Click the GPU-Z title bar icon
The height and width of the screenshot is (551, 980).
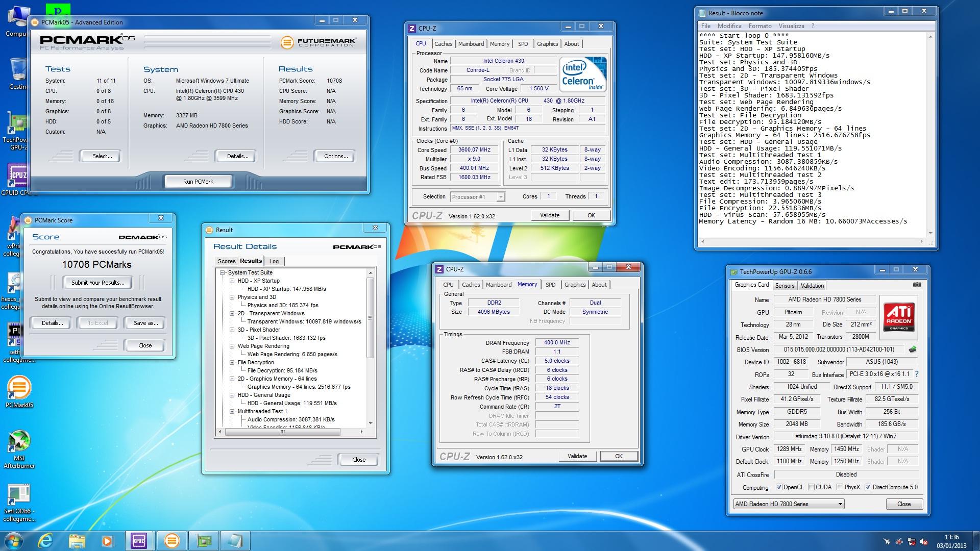(x=734, y=272)
